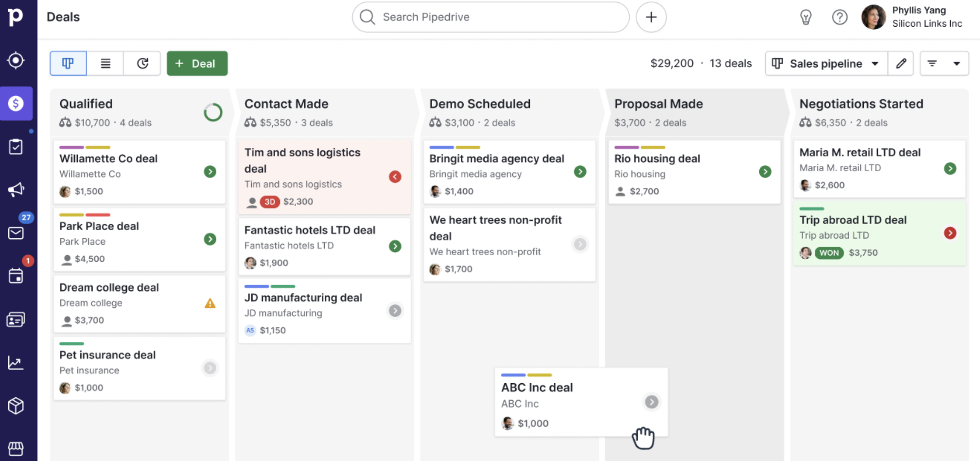
Task: Click the warning icon on Dream college deal
Action: point(210,303)
